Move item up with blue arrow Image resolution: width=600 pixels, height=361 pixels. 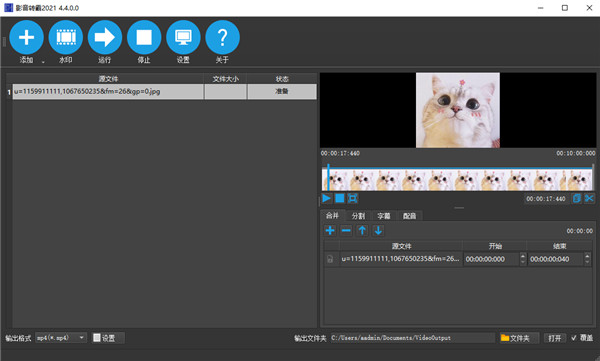coord(362,230)
